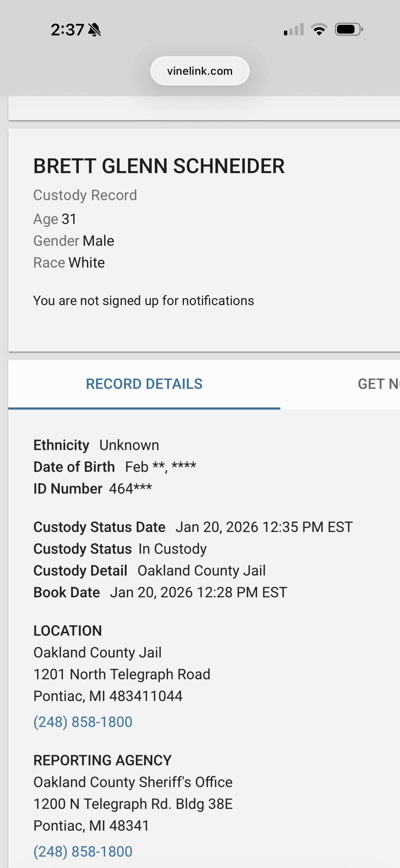Call the Oakland County Jail location phone number
Screen dimensions: 400x868
(x=83, y=722)
